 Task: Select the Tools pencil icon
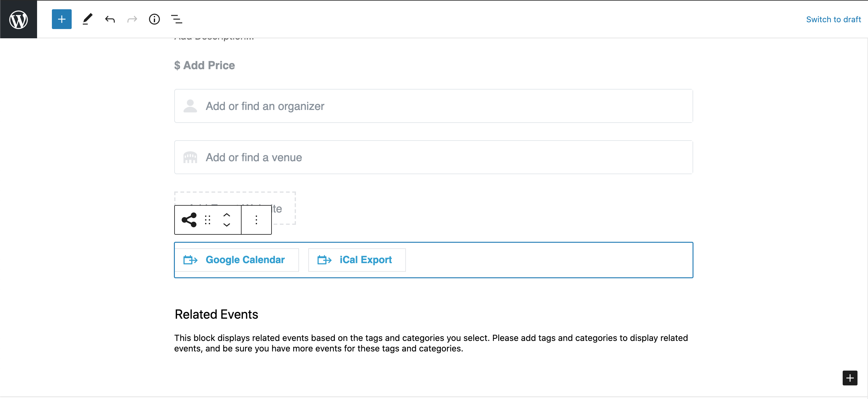click(x=87, y=19)
